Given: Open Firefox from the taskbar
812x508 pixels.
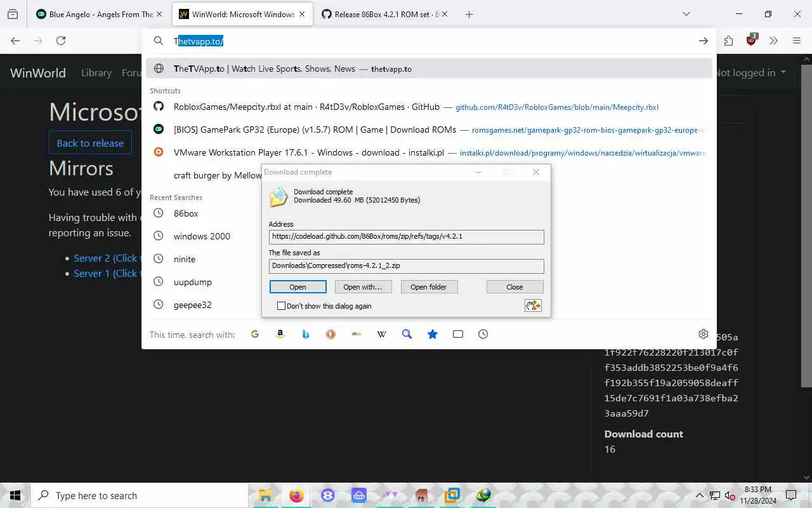Looking at the screenshot, I should pyautogui.click(x=296, y=495).
